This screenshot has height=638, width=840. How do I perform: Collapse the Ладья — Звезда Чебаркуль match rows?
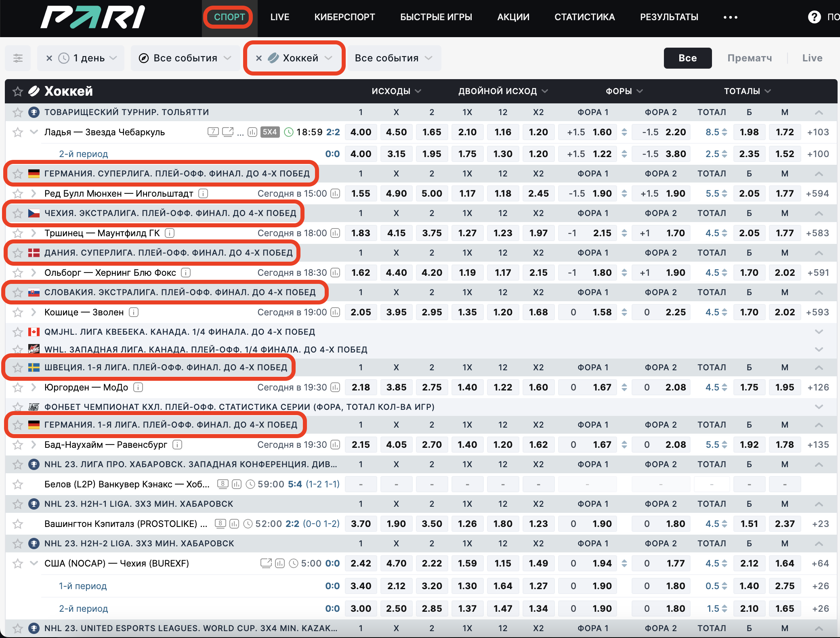(34, 132)
